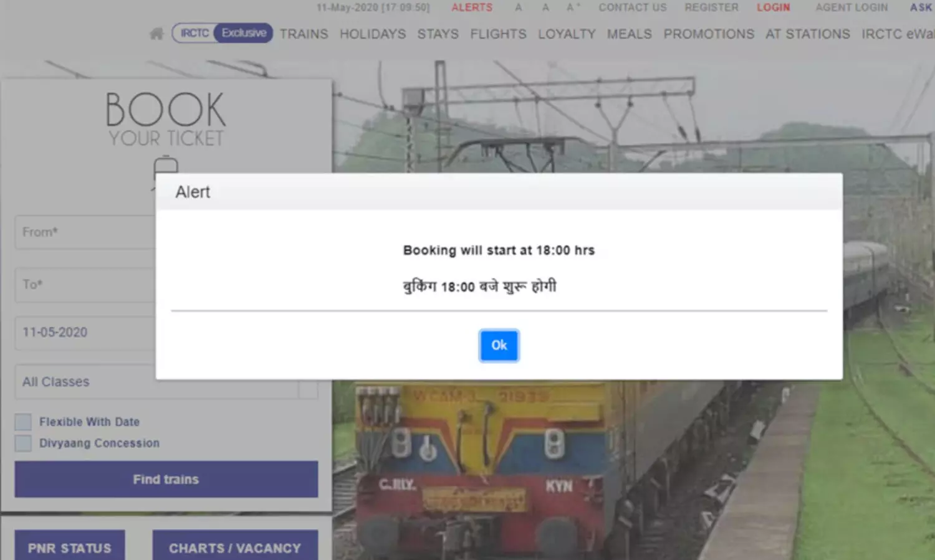The width and height of the screenshot is (935, 560).
Task: Open CHARTS / VACANCY
Action: [235, 547]
